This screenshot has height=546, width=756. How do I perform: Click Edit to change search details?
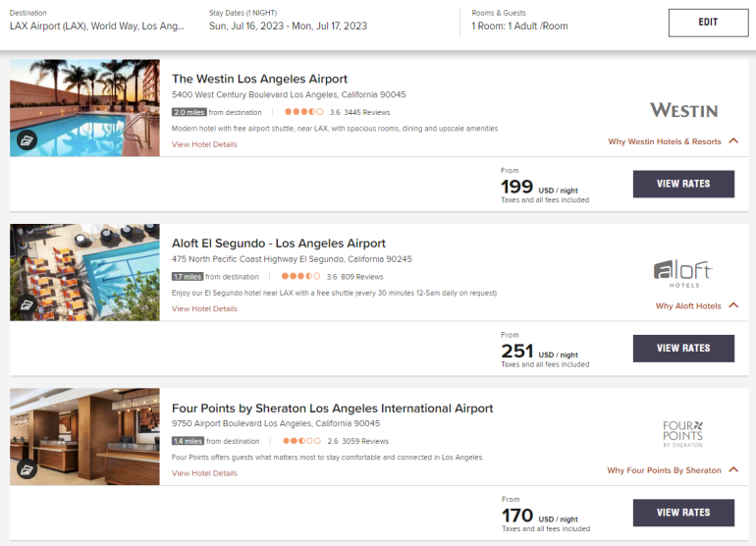[x=708, y=23]
